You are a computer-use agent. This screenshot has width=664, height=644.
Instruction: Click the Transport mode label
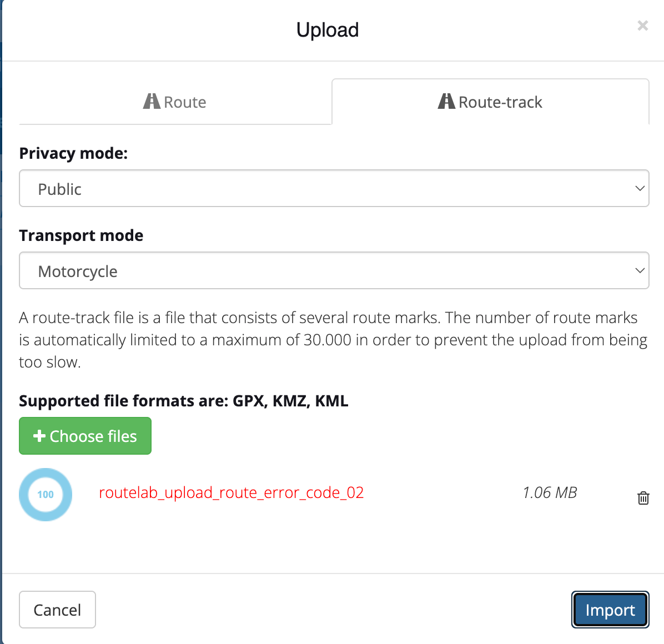click(x=81, y=235)
